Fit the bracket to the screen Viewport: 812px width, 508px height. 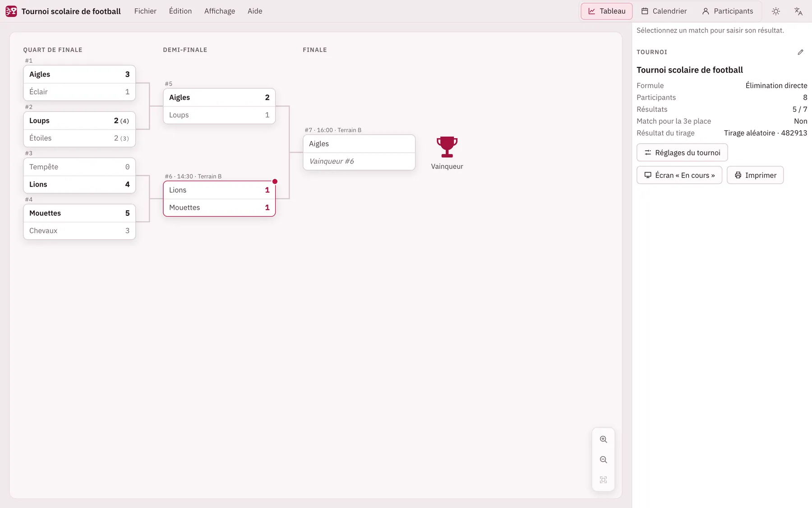pos(604,480)
